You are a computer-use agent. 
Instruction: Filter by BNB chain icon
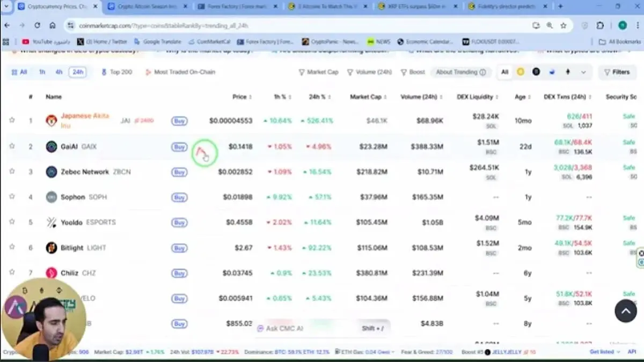point(521,72)
